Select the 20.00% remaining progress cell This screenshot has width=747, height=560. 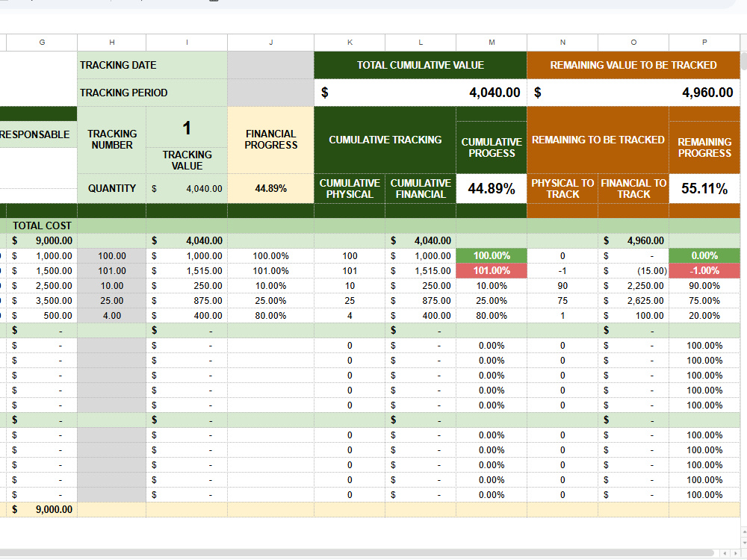(x=704, y=316)
